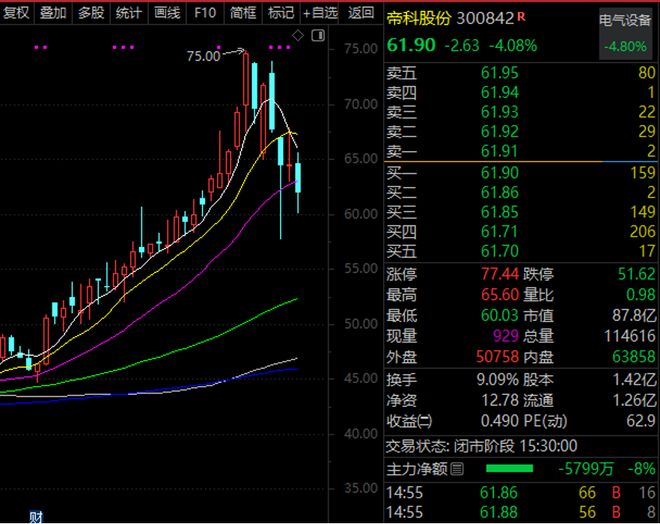
Task: Click the PE(动) value 62.9
Action: click(x=641, y=420)
